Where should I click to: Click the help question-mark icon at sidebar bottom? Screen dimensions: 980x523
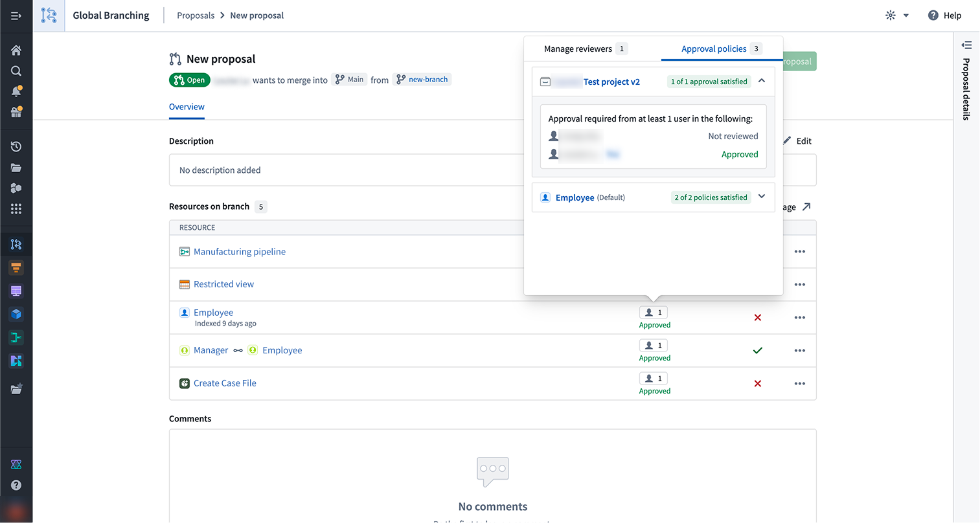16,485
